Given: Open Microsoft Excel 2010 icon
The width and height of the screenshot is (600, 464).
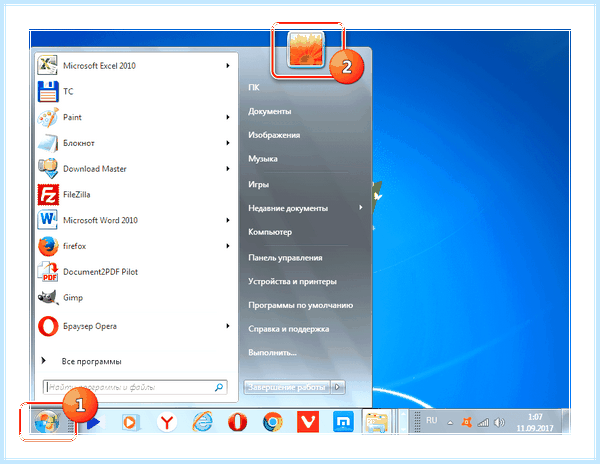Looking at the screenshot, I should point(47,65).
